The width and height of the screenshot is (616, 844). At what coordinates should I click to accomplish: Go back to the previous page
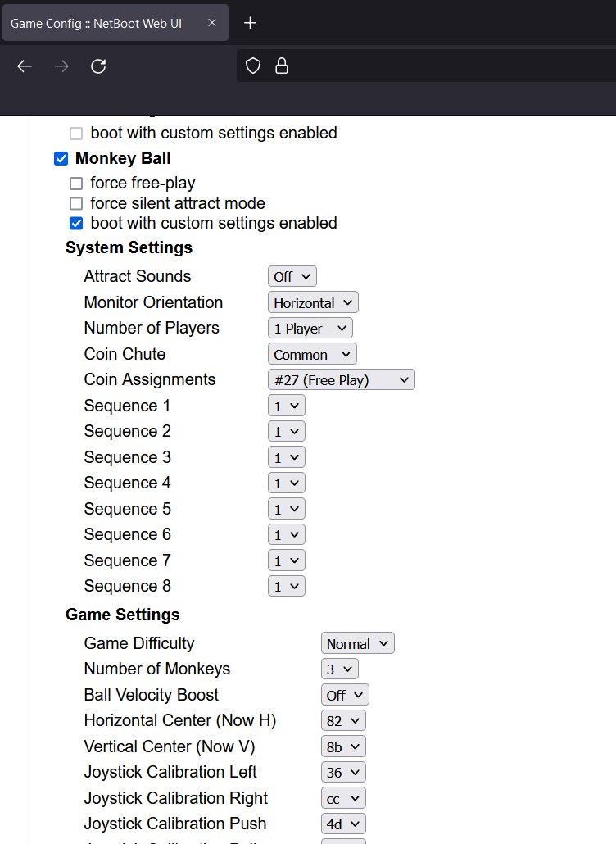click(25, 66)
